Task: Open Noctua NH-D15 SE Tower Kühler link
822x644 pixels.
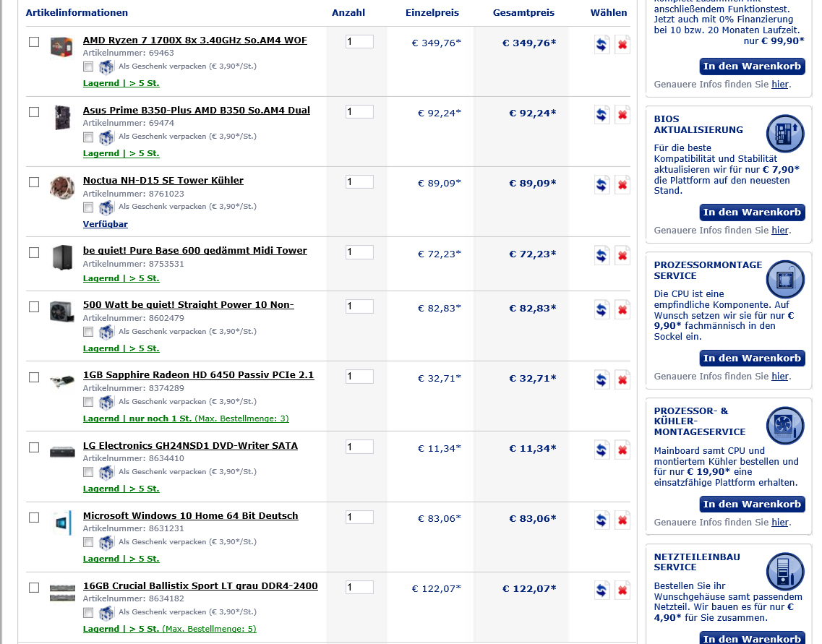Action: click(x=163, y=181)
